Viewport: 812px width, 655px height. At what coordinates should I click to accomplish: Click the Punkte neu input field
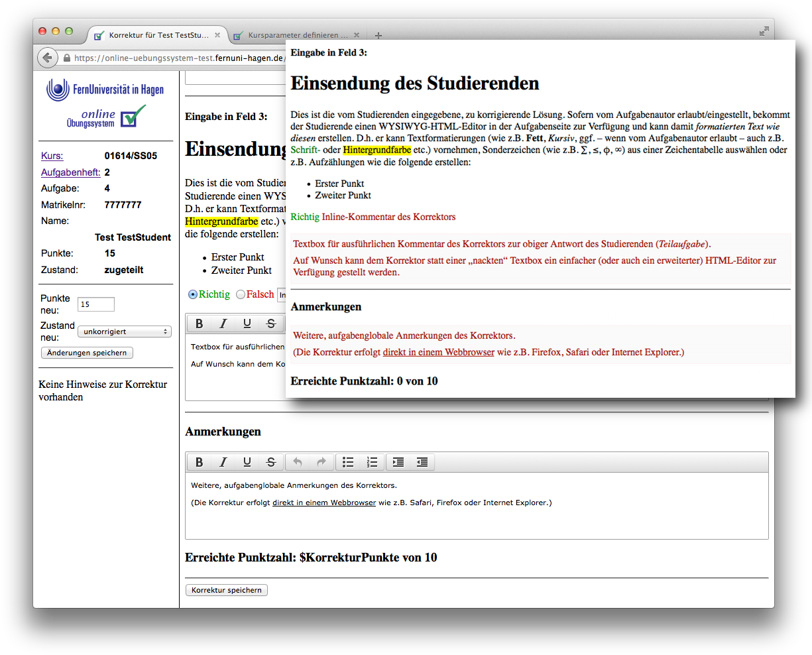[x=96, y=304]
